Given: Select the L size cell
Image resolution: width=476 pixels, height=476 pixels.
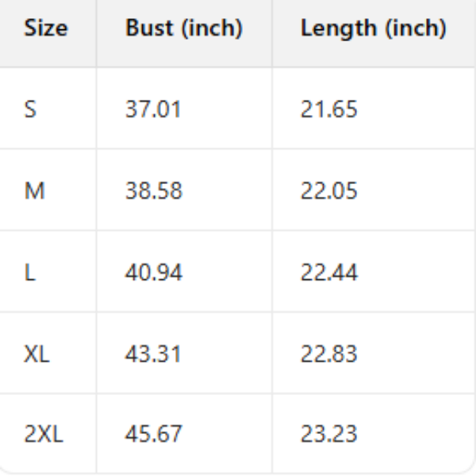Looking at the screenshot, I should click(x=29, y=273).
